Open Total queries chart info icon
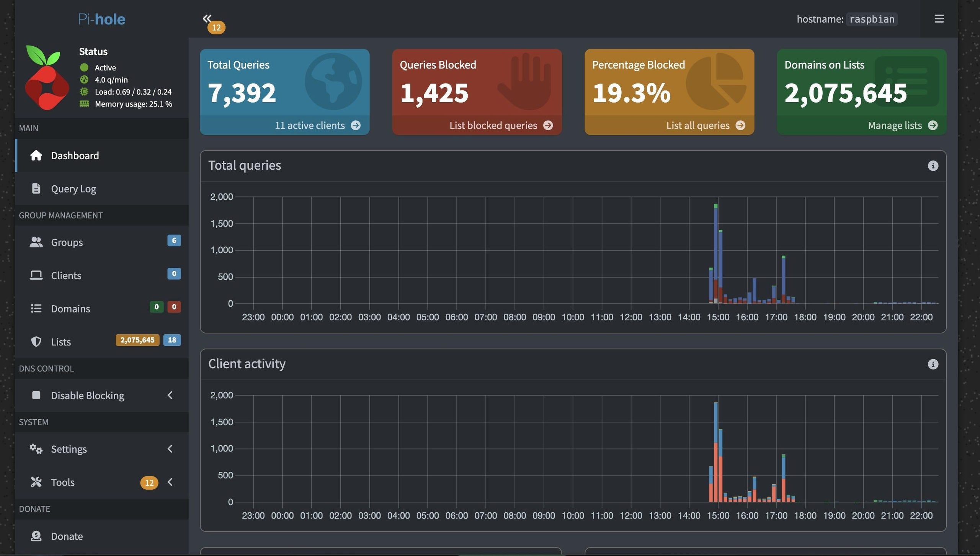The image size is (980, 556). 933,165
